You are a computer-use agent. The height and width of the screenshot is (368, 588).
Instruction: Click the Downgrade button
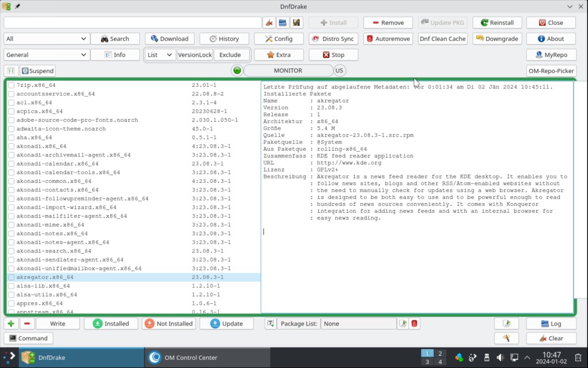(x=497, y=39)
